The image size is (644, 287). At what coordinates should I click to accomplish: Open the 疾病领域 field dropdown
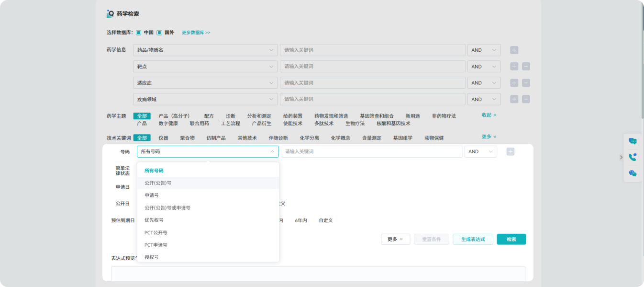click(x=205, y=99)
